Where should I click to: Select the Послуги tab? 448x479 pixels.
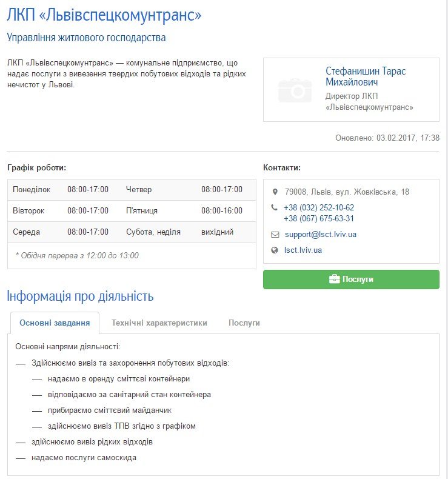pyautogui.click(x=244, y=323)
